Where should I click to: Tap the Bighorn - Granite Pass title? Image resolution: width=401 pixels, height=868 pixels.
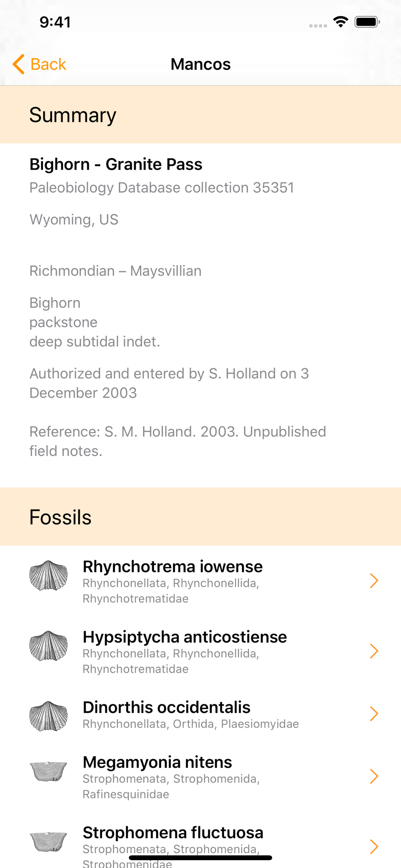pyautogui.click(x=116, y=164)
